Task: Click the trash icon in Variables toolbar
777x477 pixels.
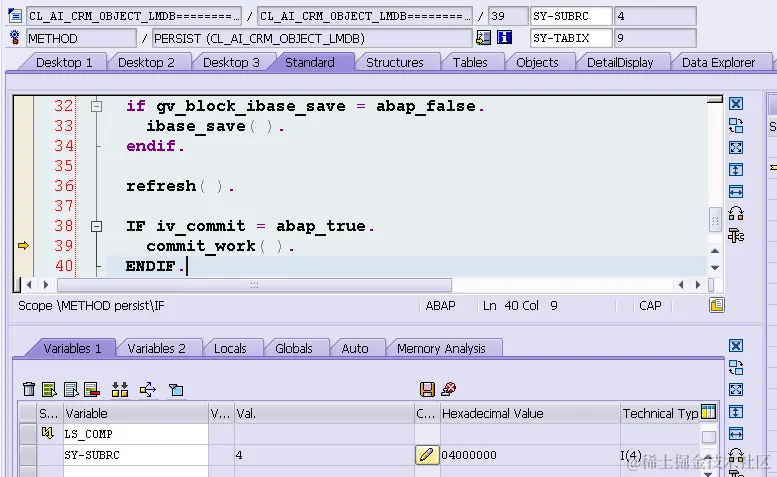Action: coord(29,389)
